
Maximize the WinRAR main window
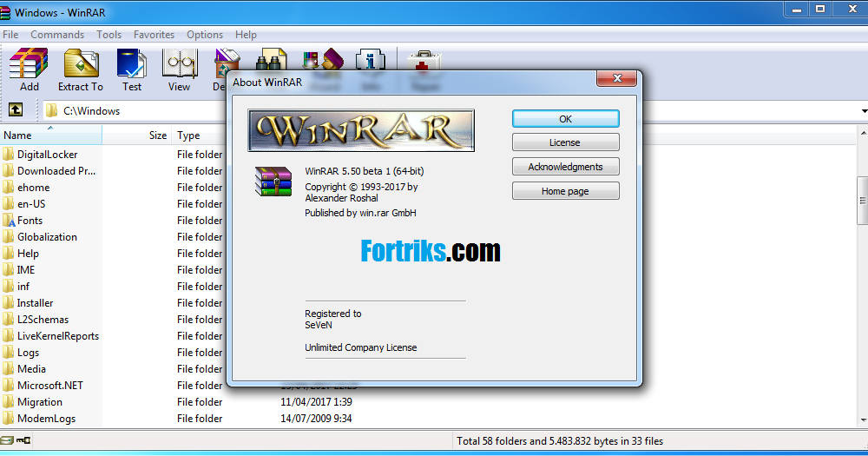pos(821,10)
